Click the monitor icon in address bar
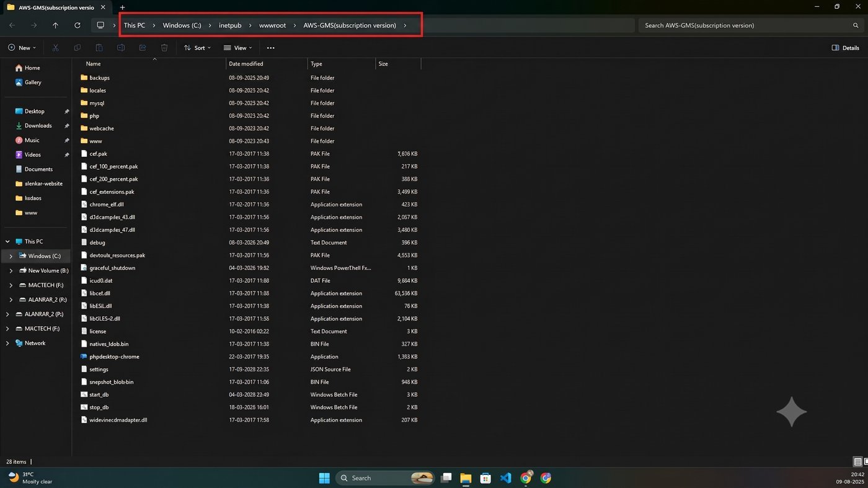This screenshot has width=868, height=488. pyautogui.click(x=100, y=25)
